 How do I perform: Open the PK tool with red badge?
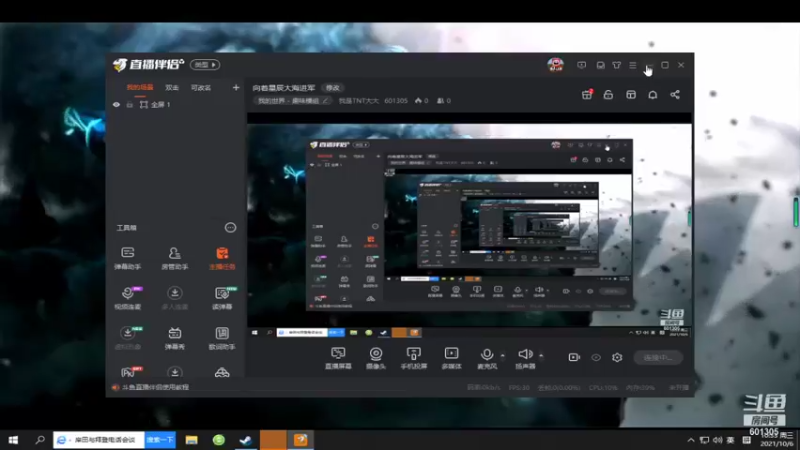pyautogui.click(x=131, y=372)
